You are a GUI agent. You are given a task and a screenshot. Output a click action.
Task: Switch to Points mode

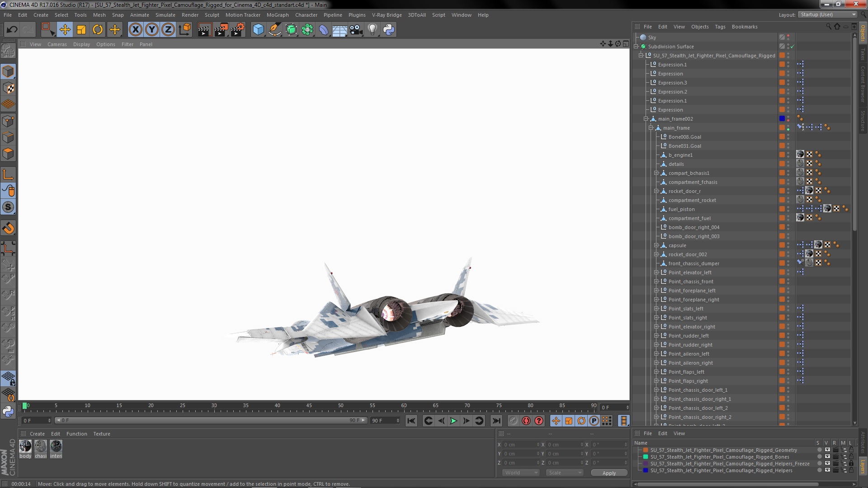click(8, 121)
